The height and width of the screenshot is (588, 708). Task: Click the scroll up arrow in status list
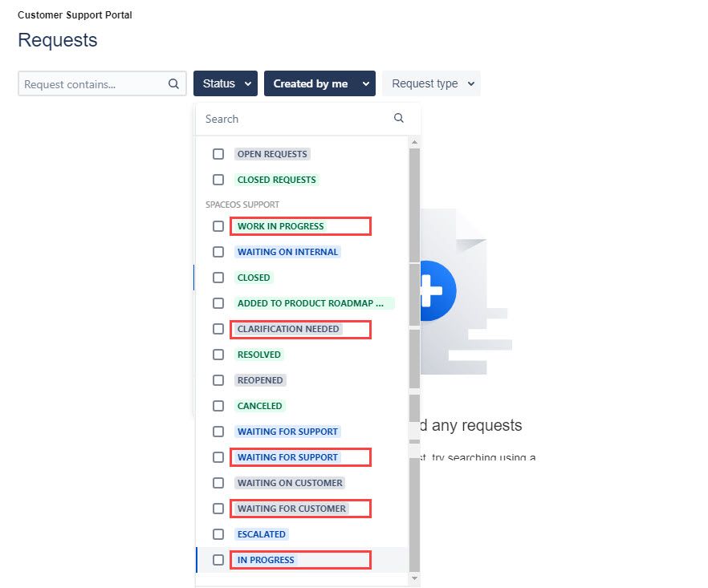[x=414, y=142]
